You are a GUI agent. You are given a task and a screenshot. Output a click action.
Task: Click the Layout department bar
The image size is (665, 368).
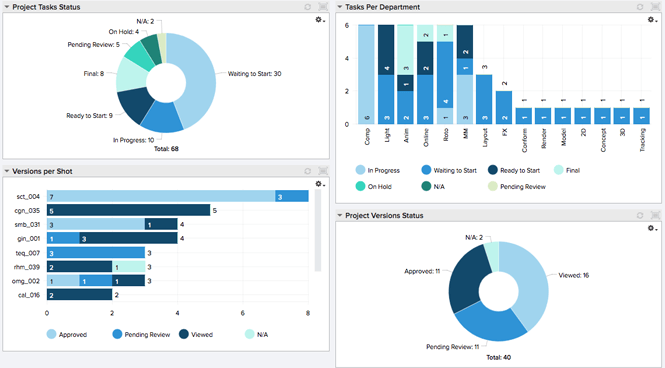point(484,100)
